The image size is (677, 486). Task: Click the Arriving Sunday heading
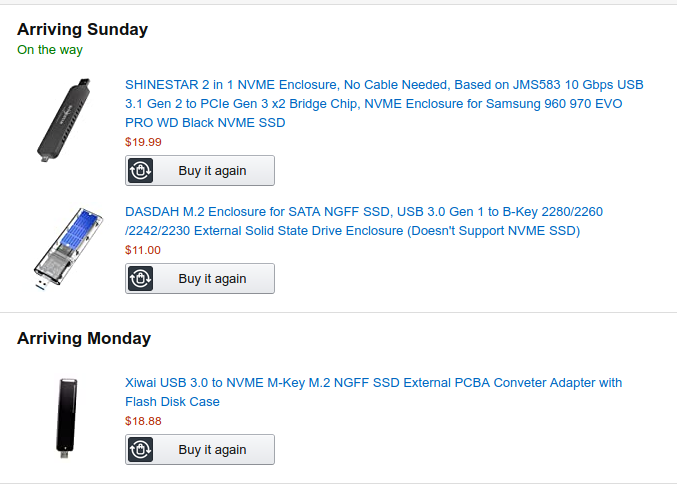(x=82, y=29)
